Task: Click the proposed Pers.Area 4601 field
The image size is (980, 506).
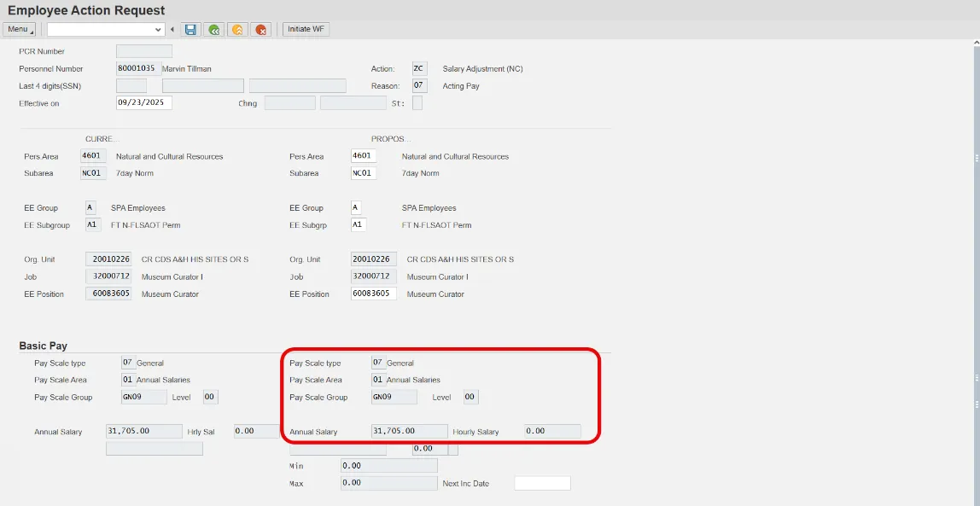Action: click(x=363, y=156)
